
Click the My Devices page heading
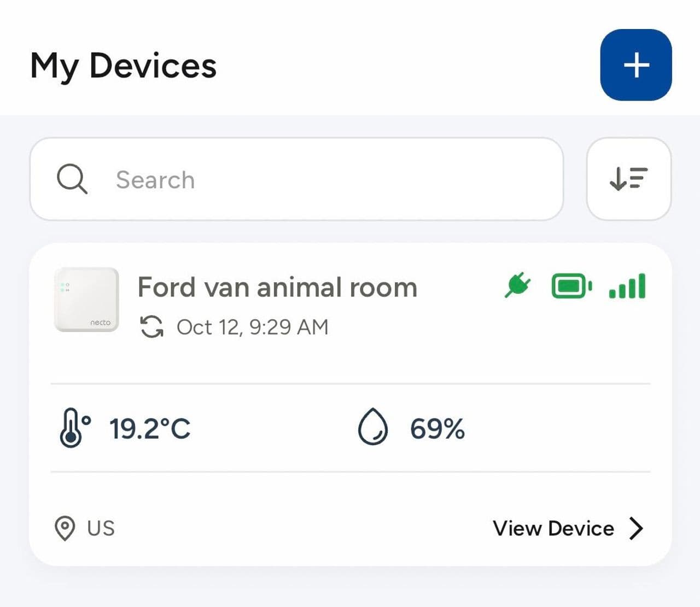(x=124, y=66)
